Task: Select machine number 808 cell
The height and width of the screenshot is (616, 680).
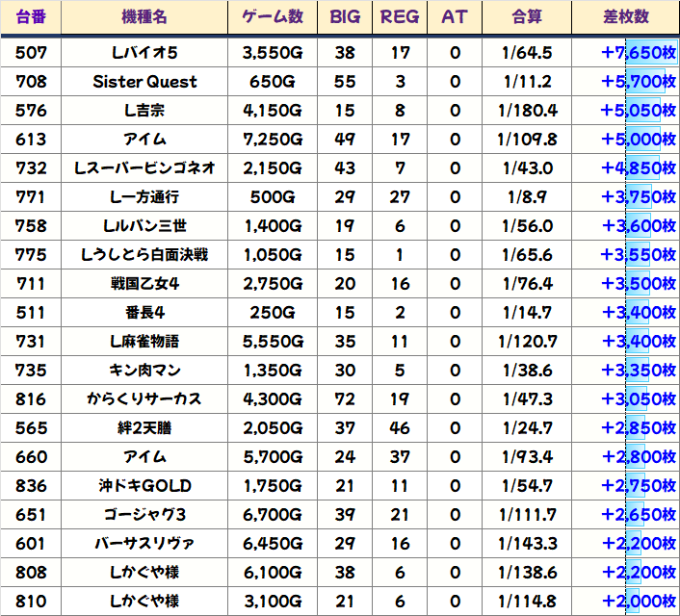Action: point(31,573)
